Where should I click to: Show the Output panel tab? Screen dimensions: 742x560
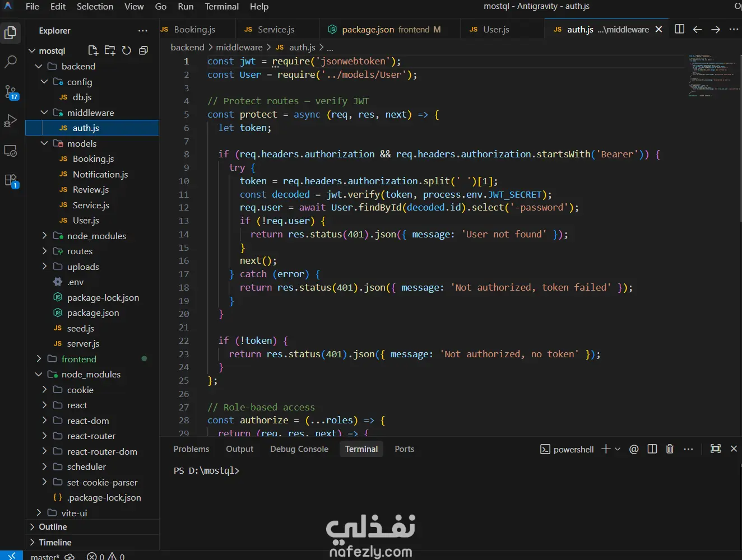click(239, 449)
